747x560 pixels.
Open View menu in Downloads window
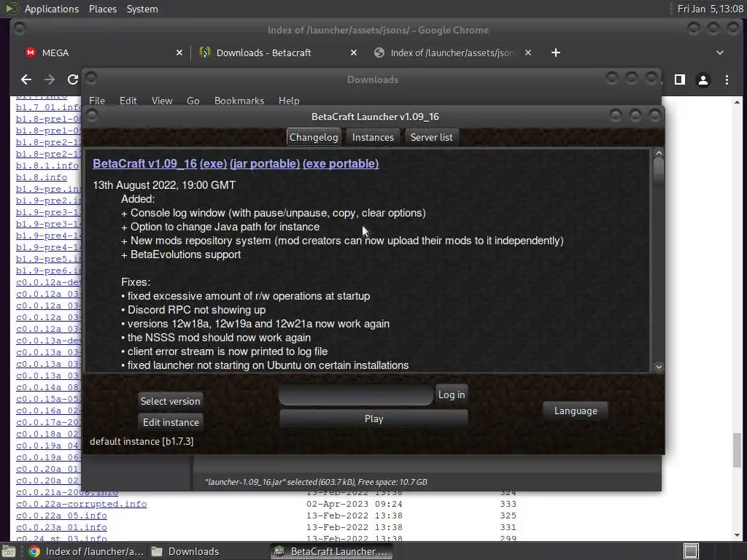(161, 101)
